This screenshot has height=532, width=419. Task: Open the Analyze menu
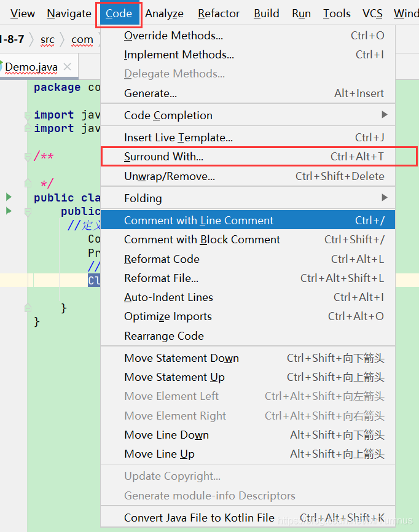click(164, 14)
